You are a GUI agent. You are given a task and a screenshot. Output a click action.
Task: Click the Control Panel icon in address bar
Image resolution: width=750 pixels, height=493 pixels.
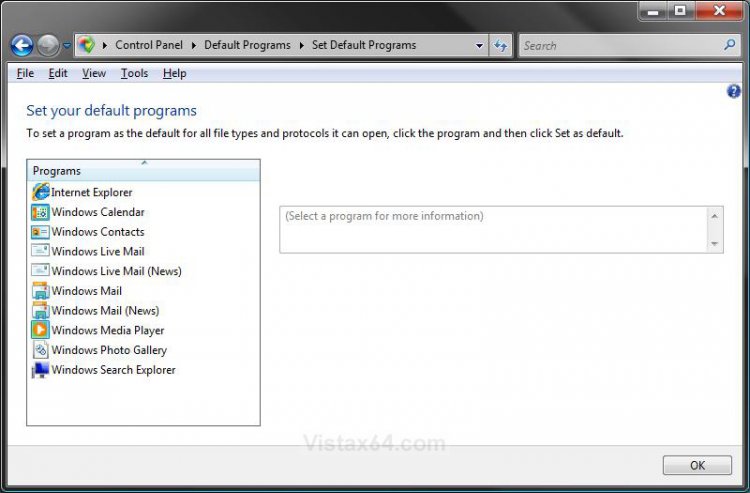87,45
